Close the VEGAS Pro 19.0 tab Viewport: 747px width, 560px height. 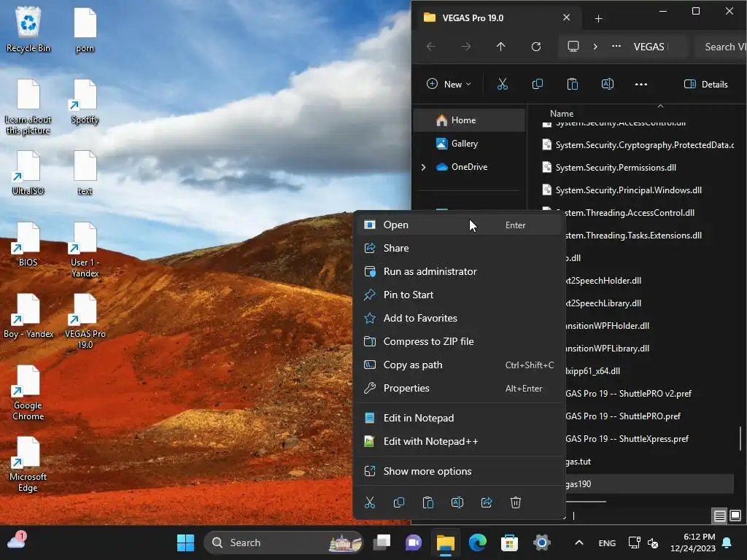click(566, 17)
